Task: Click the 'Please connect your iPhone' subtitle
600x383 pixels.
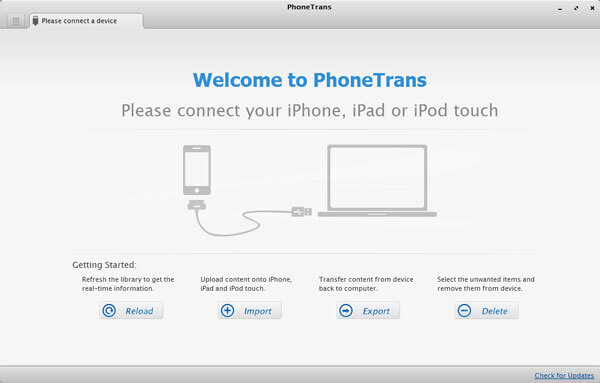Action: click(x=310, y=111)
